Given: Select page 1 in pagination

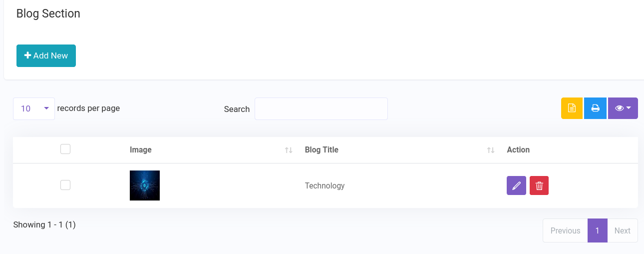Looking at the screenshot, I should [x=598, y=230].
